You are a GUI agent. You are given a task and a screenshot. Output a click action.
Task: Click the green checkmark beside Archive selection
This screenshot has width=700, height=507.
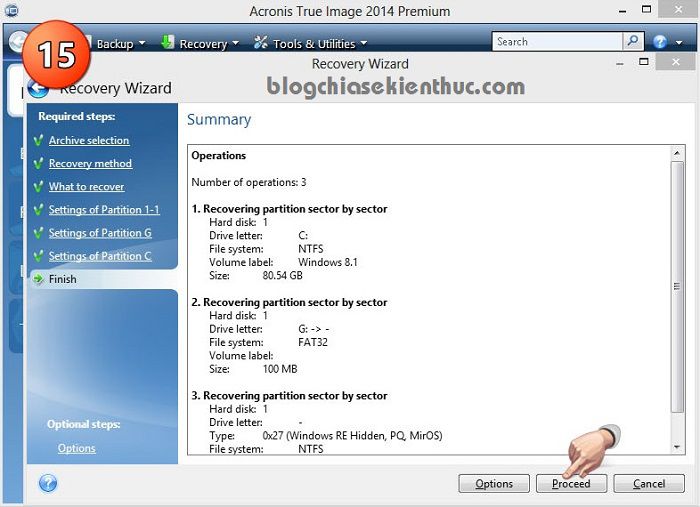(x=39, y=140)
